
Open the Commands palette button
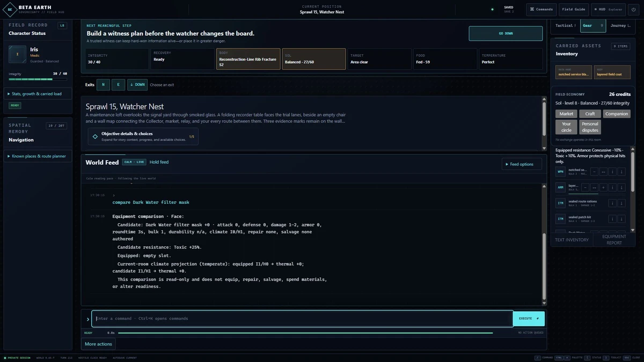click(x=541, y=9)
